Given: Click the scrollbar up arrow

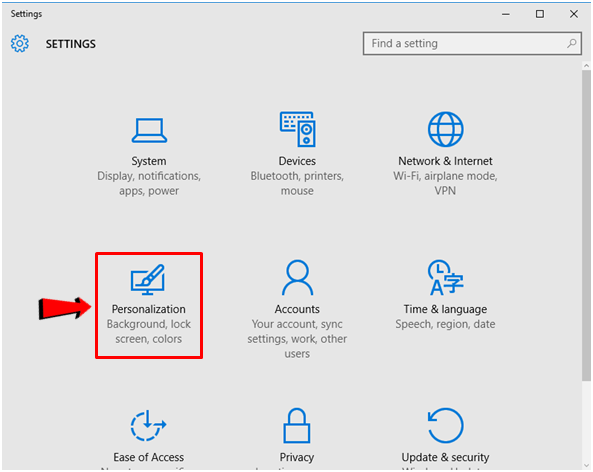Looking at the screenshot, I should click(586, 66).
